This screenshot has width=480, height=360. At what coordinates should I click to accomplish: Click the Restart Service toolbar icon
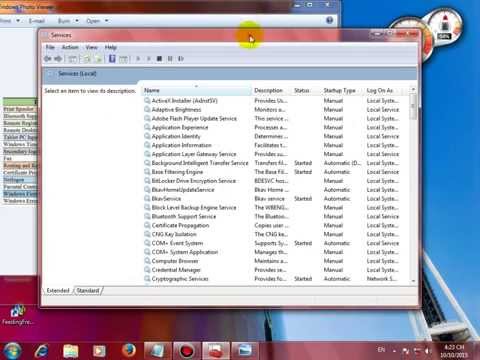click(181, 59)
